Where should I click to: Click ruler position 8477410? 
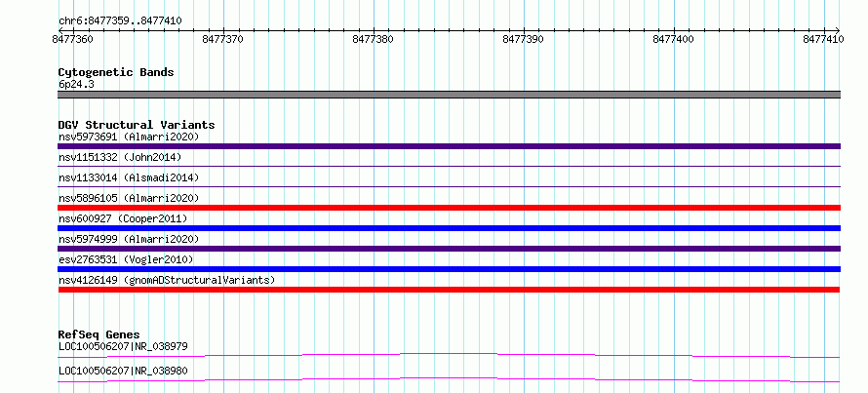[x=824, y=39]
